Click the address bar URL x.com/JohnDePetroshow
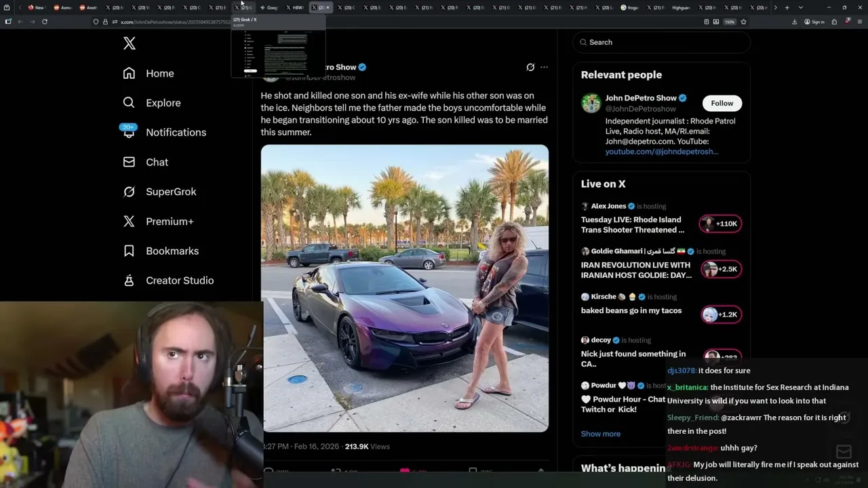 (x=176, y=22)
